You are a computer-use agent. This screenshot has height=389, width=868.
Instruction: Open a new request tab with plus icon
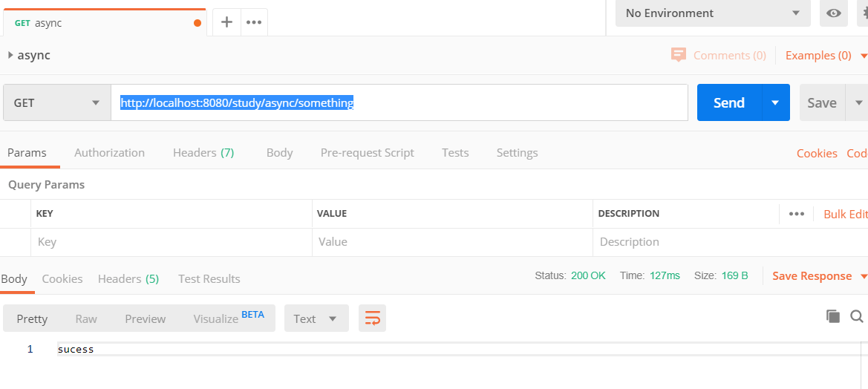tap(226, 22)
